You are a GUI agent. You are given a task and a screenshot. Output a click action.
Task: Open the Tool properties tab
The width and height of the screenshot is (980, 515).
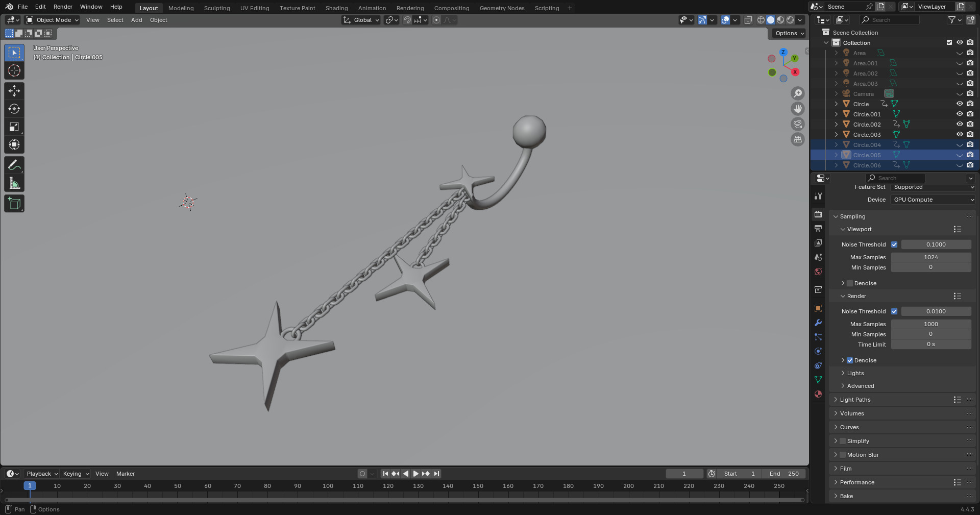[x=818, y=196]
